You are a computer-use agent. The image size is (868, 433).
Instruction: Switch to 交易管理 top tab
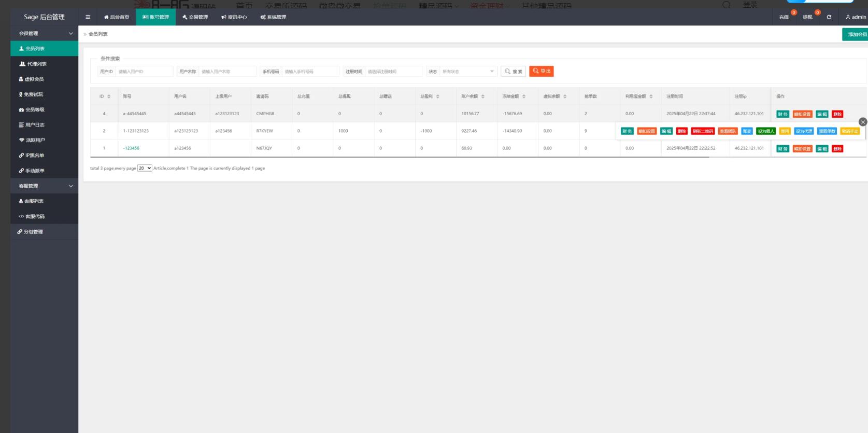pos(195,17)
